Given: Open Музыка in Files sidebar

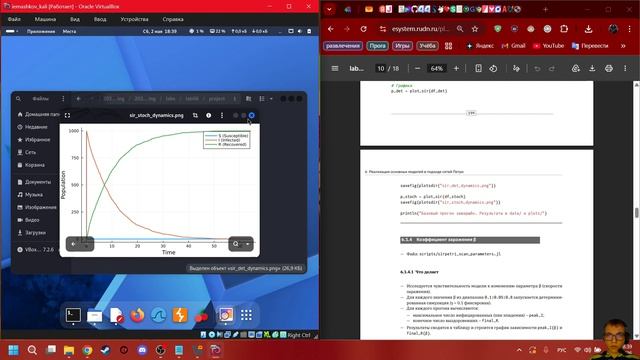Looking at the screenshot, I should tap(30, 195).
